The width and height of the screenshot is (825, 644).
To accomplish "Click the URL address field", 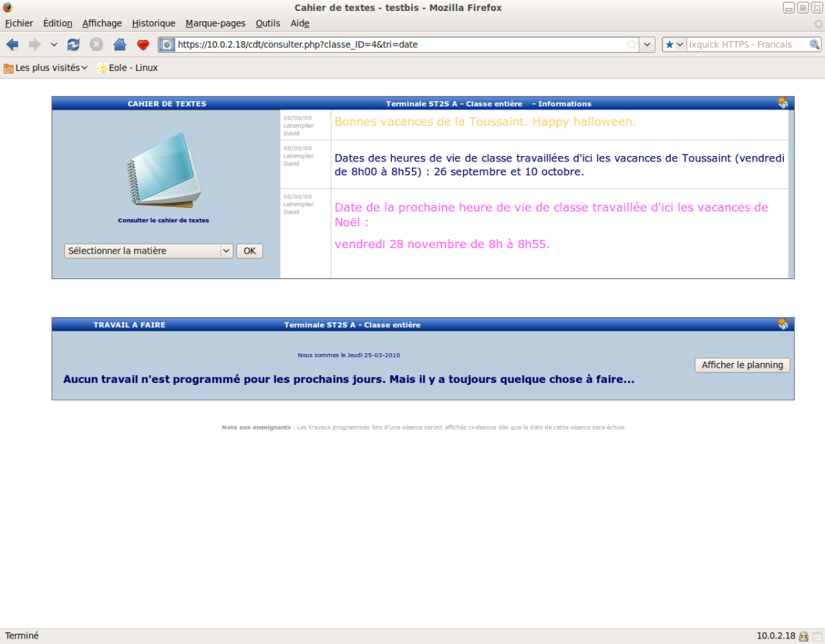I will 399,45.
